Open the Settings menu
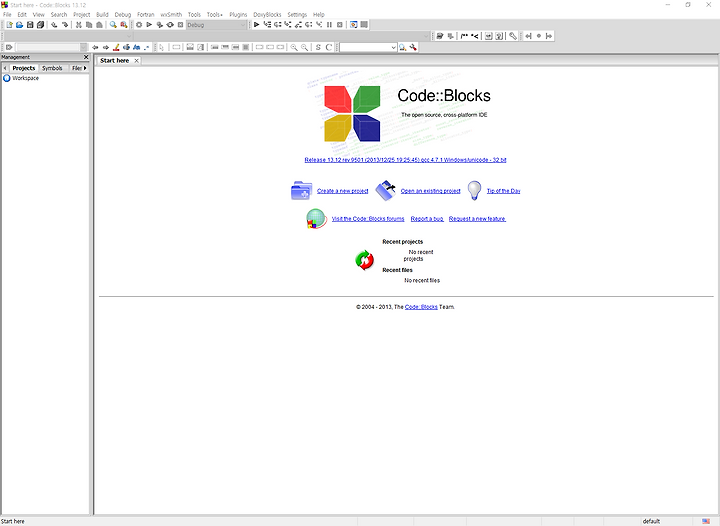Screen dimensions: 720x526 point(297,15)
